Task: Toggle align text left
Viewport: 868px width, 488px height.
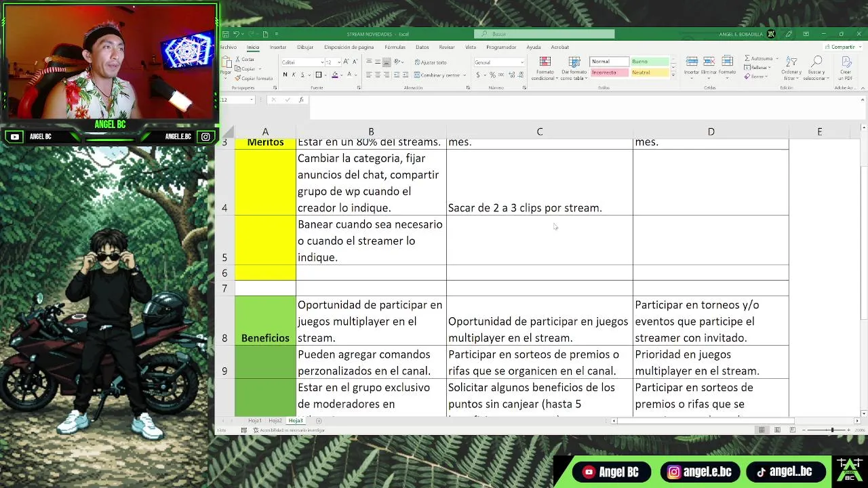Action: point(369,75)
